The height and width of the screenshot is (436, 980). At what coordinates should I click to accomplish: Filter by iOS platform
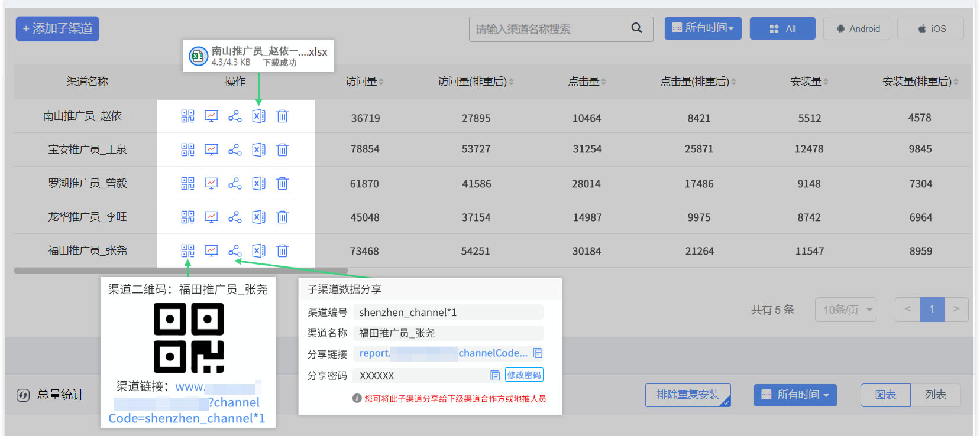(930, 28)
